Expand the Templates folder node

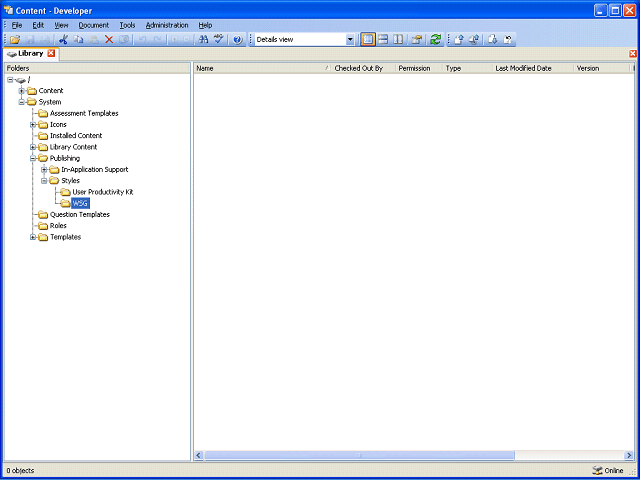tap(33, 237)
